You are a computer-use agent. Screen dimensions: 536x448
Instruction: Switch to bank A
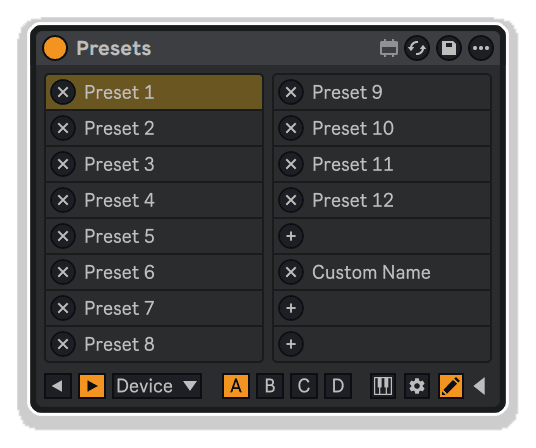coord(236,386)
